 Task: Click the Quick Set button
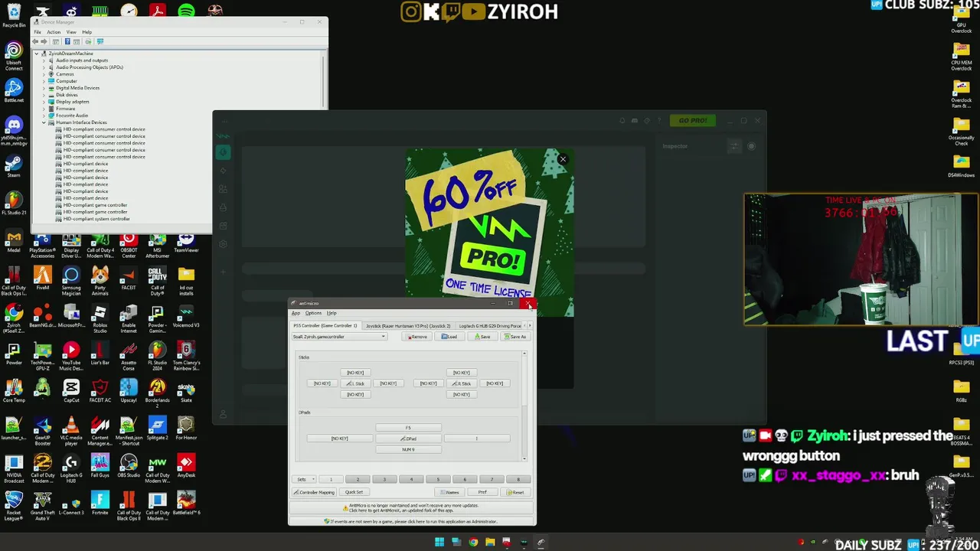353,492
